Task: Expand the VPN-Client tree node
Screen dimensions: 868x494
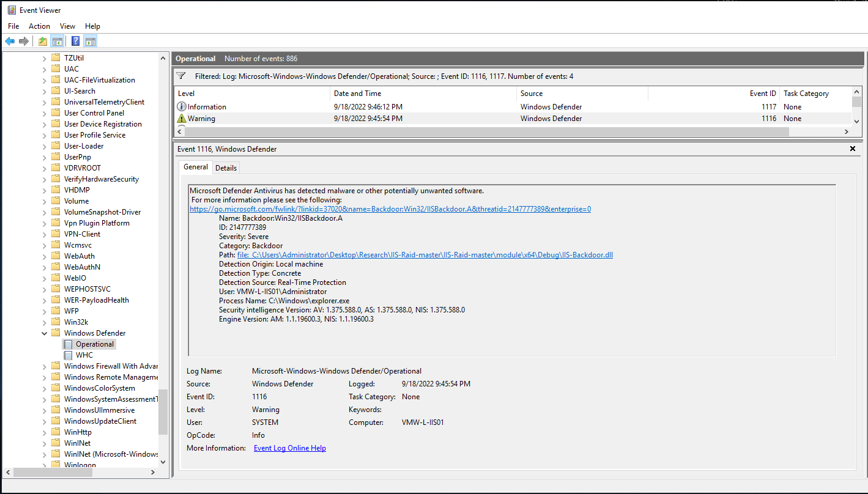Action: pyautogui.click(x=44, y=234)
